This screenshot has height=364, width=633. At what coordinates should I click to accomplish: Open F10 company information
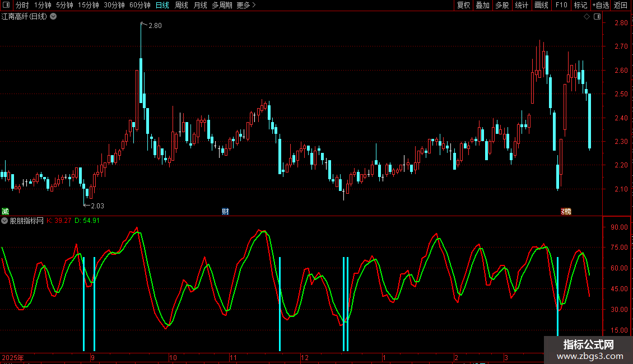click(x=561, y=5)
